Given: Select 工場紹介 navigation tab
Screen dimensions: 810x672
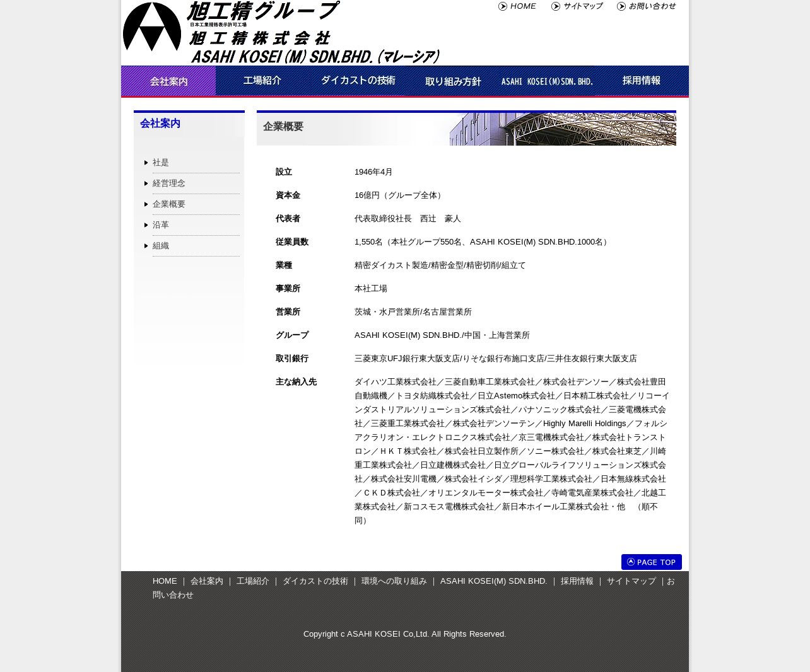Looking at the screenshot, I should coord(262,81).
